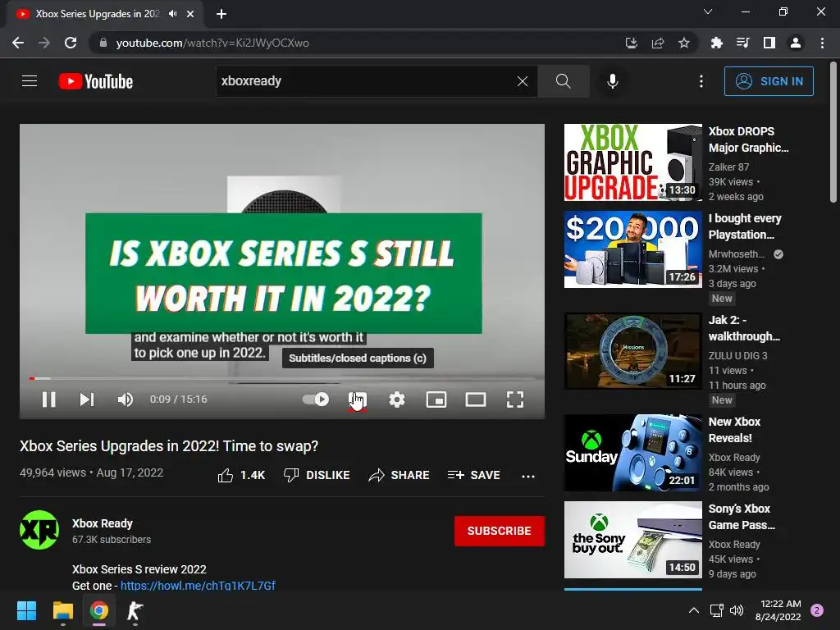This screenshot has height=630, width=840.
Task: Click the ZULU U DIG 3 channel name
Action: [737, 356]
